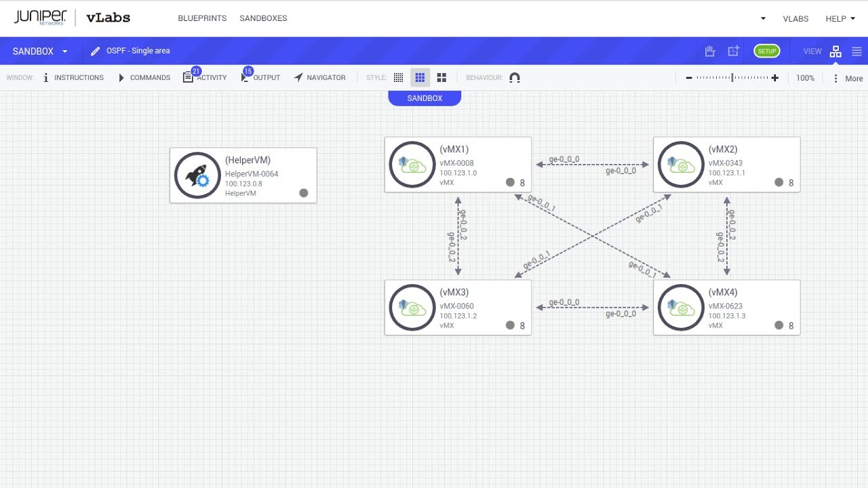Click the HelperVM status dot
The height and width of the screenshot is (488, 868).
[304, 193]
